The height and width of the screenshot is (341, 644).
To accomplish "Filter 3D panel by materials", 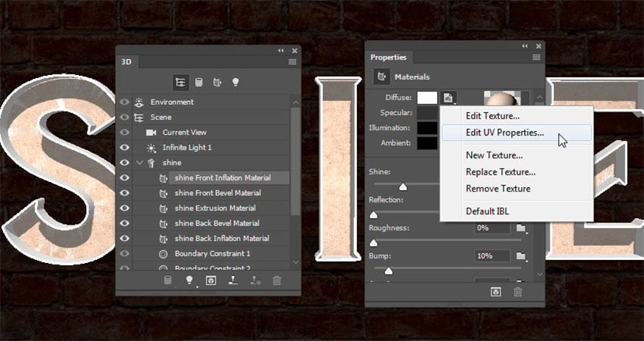I will [x=217, y=82].
